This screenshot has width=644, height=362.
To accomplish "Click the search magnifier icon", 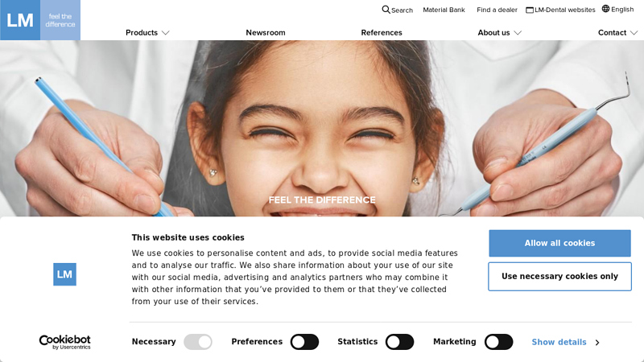I will pyautogui.click(x=386, y=10).
